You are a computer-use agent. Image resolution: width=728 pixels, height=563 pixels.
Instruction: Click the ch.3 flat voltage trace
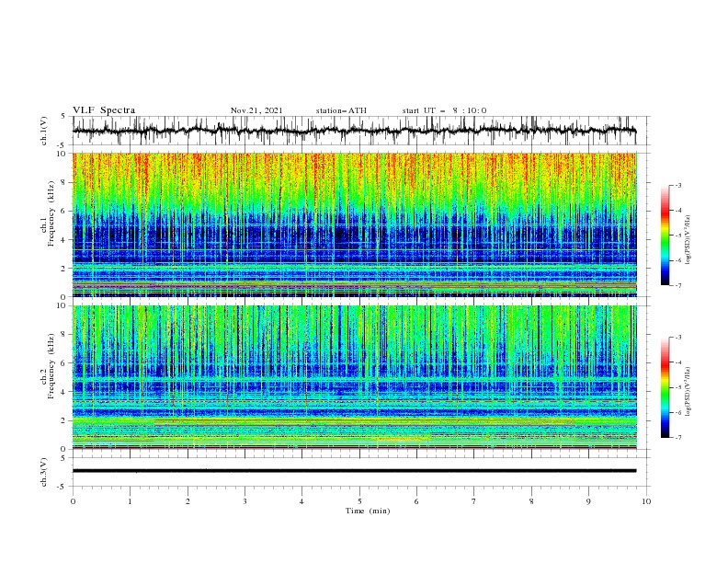tap(355, 471)
